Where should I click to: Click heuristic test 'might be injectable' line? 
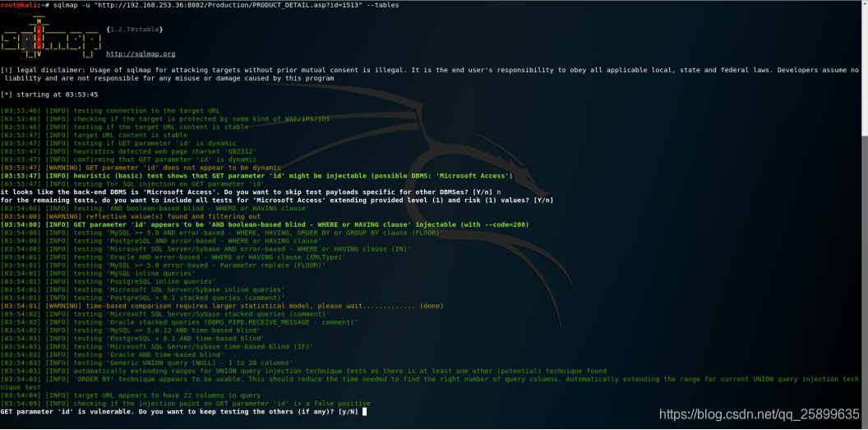click(256, 175)
